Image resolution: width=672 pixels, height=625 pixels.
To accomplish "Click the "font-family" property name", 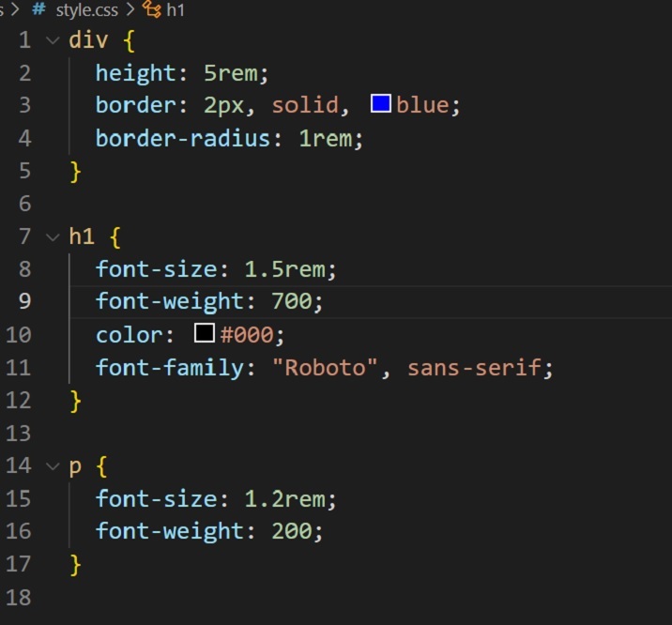I will [169, 368].
